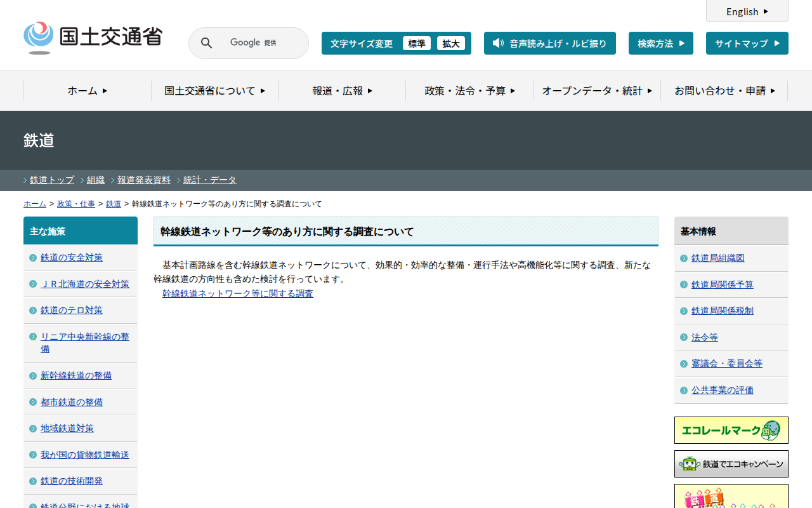The height and width of the screenshot is (508, 812).
Task: Open the 鉄道局関係税制 link
Action: tap(723, 311)
